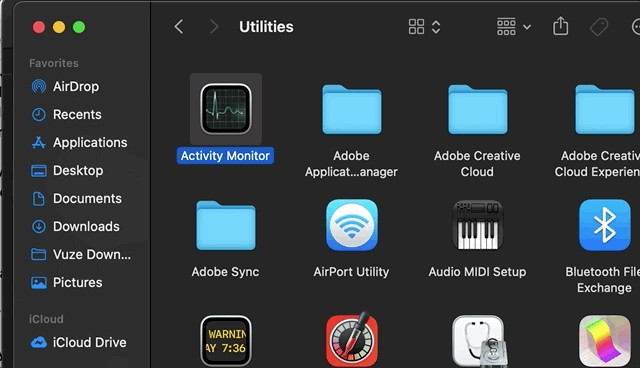Select the Audio MIDI Setup icon
The width and height of the screenshot is (640, 368).
click(477, 225)
